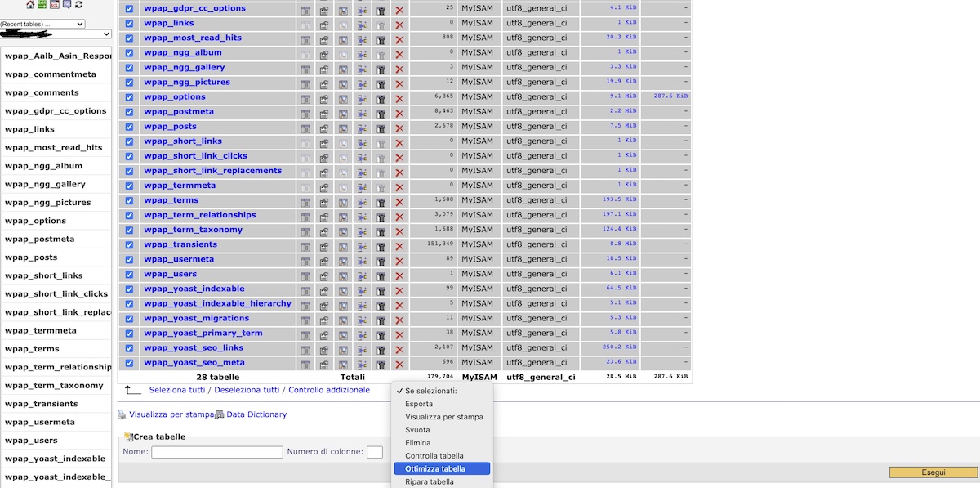Choose Controlla tabella menu option
Image resolution: width=980 pixels, height=488 pixels.
434,456
